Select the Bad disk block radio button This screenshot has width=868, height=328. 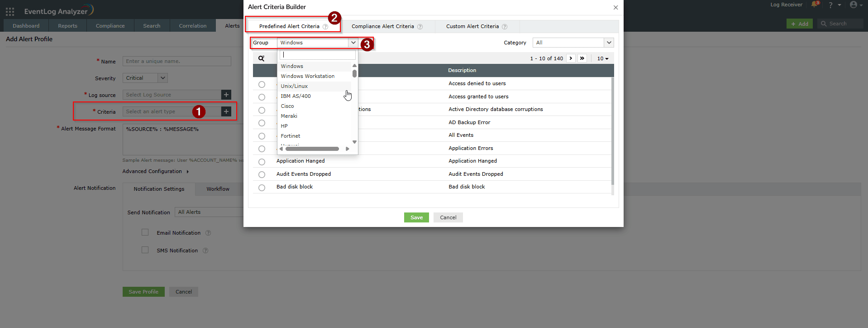(x=262, y=188)
